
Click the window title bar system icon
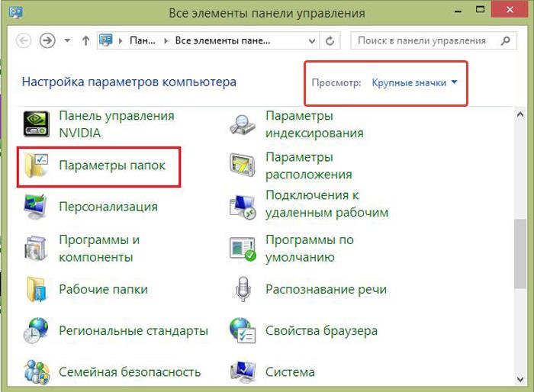(x=16, y=13)
